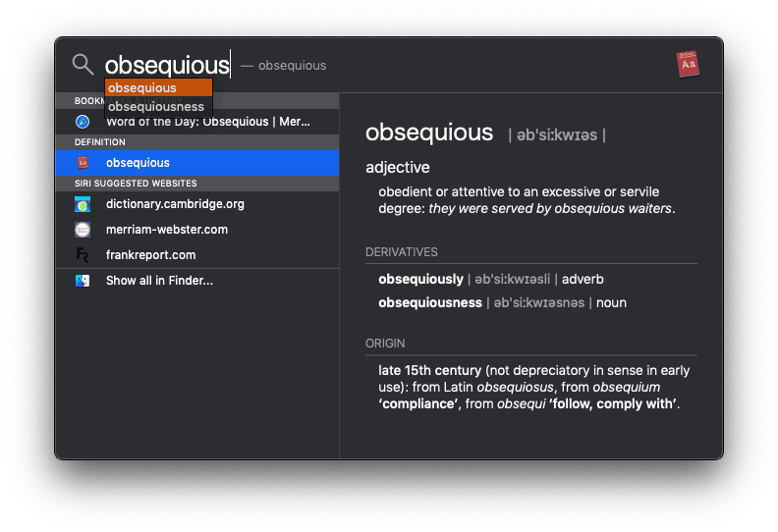Viewport: 778px width, 532px height.
Task: Click the "obsequiousness" noun derivative in preview
Action: coord(430,303)
